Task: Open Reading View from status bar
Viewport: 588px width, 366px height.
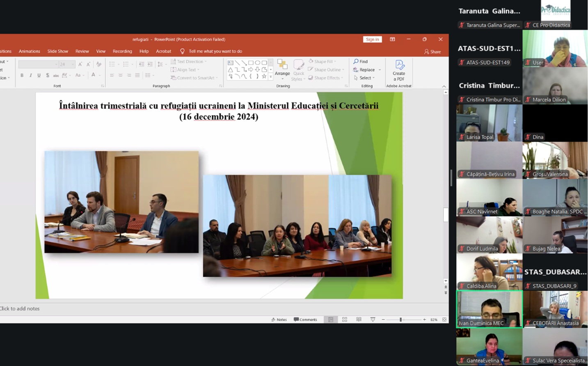Action: (x=359, y=320)
